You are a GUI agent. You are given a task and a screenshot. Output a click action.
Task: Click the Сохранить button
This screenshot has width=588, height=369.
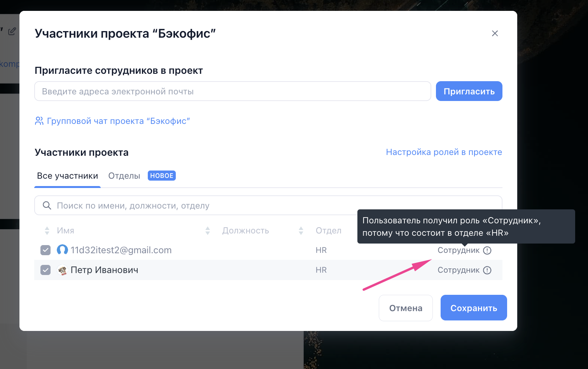[474, 308]
